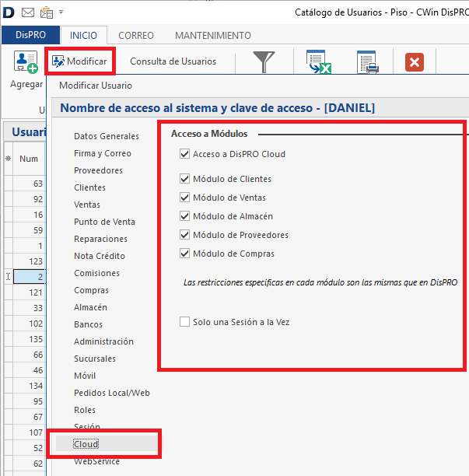This screenshot has height=476, width=469.
Task: Toggle the Módulo de Compras checkbox
Action: click(185, 254)
